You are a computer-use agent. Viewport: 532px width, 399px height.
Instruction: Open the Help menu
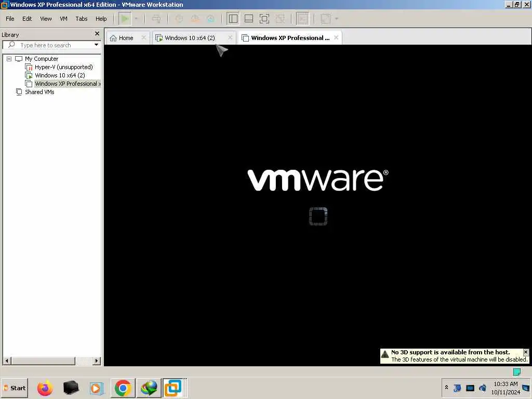pos(101,19)
